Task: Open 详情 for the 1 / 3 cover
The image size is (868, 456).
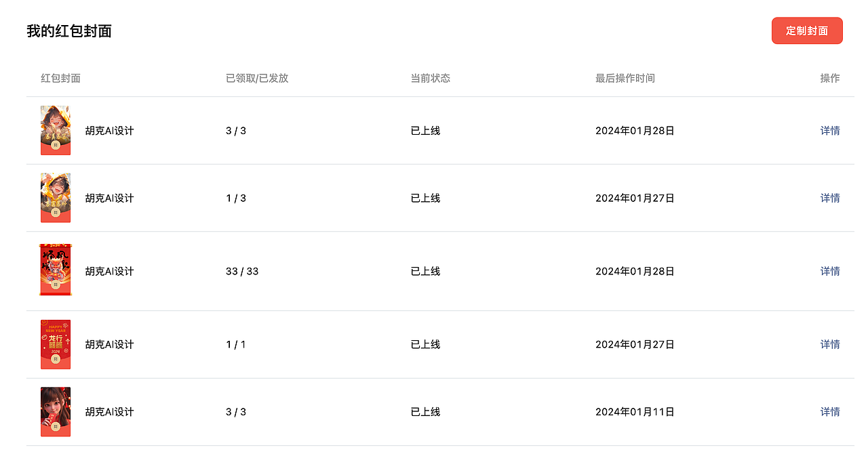Action: (x=830, y=198)
